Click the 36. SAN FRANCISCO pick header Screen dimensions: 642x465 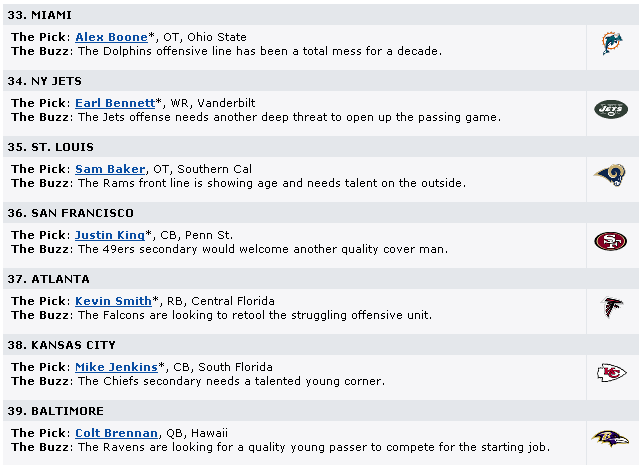pos(69,213)
